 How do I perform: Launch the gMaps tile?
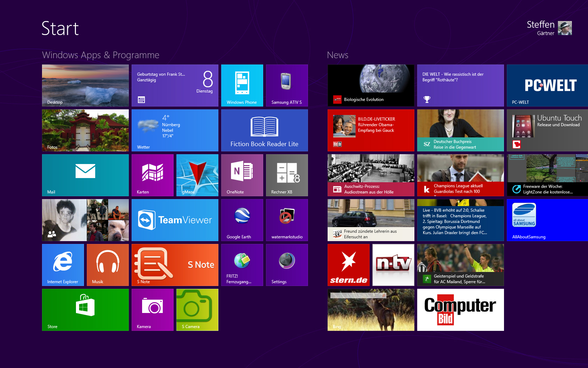coord(197,175)
